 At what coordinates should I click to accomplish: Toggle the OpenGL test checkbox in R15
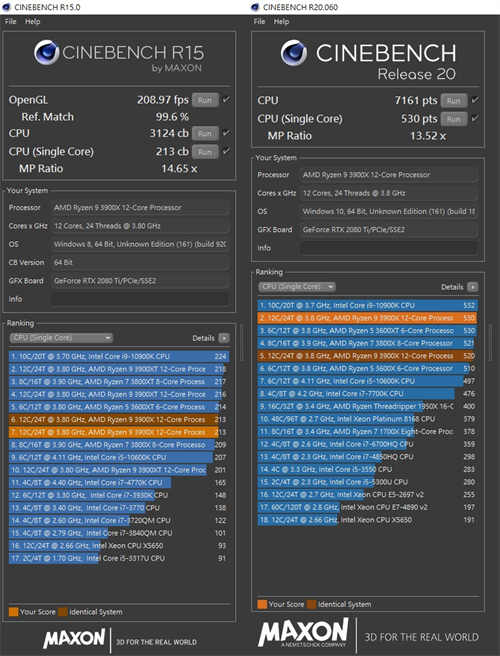tap(226, 100)
